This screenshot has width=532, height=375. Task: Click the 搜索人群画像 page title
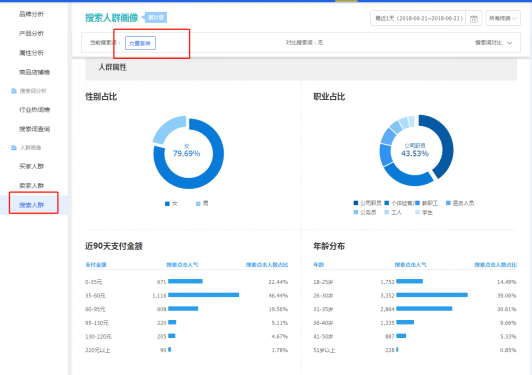(112, 18)
